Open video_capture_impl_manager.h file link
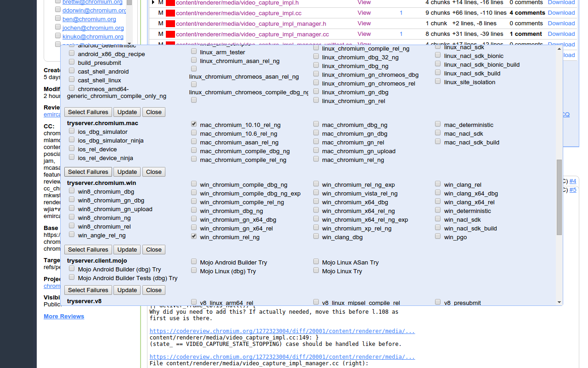 [251, 23]
